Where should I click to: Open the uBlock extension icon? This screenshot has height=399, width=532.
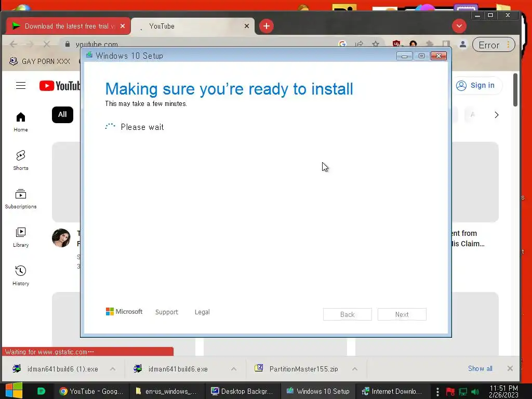pos(396,44)
